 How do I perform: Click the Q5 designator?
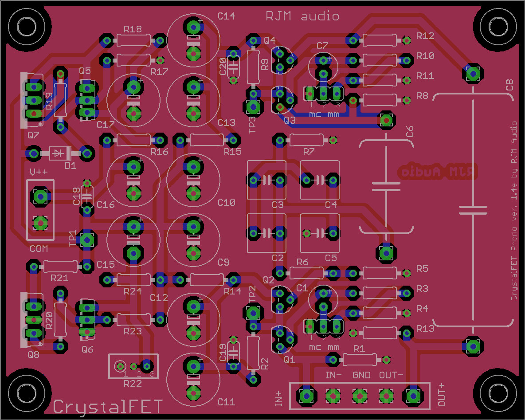pos(85,71)
